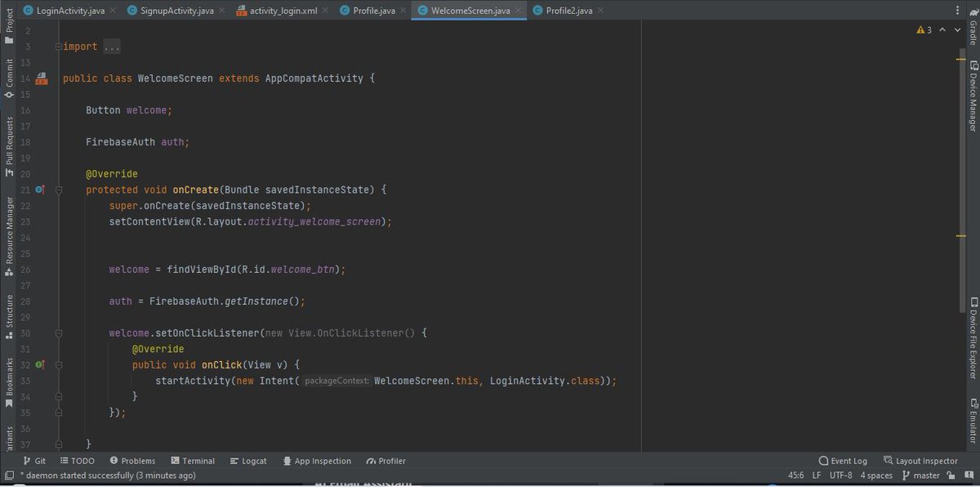
Task: Expand the folded import block
Action: [58, 47]
